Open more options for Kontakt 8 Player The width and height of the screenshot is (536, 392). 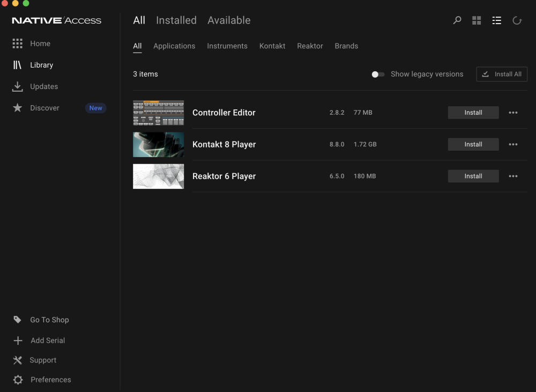[513, 144]
